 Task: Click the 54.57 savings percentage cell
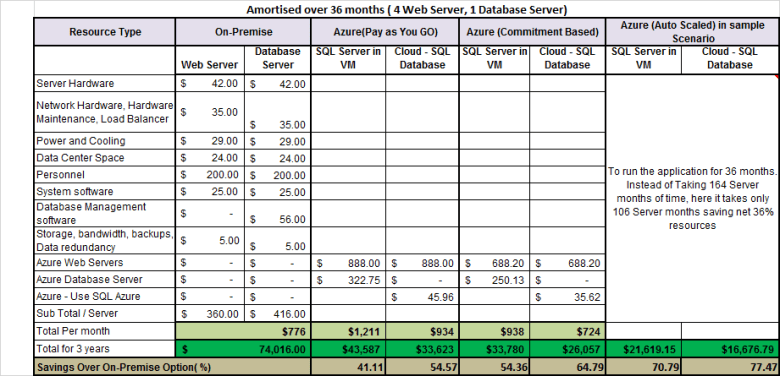point(422,367)
